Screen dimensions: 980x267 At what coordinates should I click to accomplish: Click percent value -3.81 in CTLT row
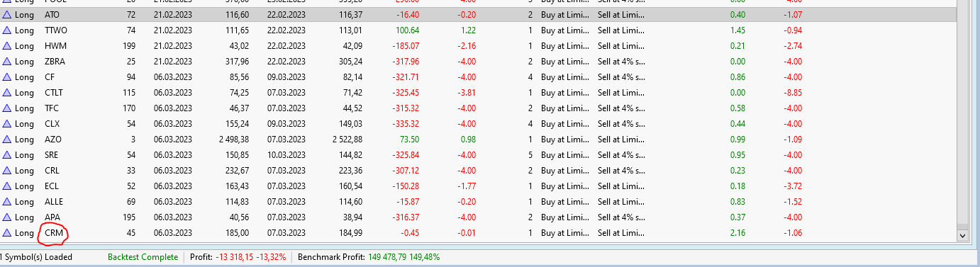466,93
